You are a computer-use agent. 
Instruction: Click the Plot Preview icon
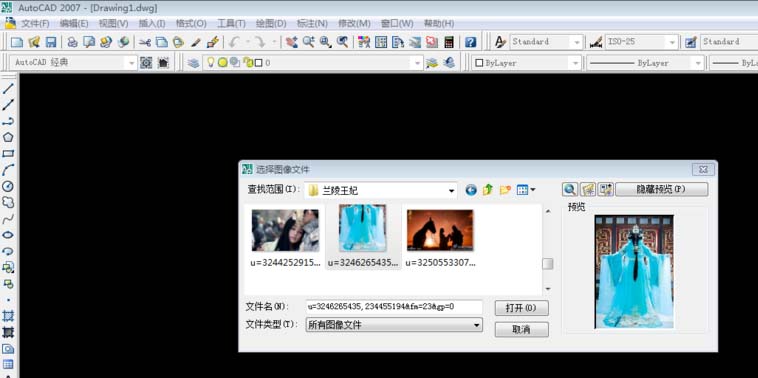(x=89, y=42)
